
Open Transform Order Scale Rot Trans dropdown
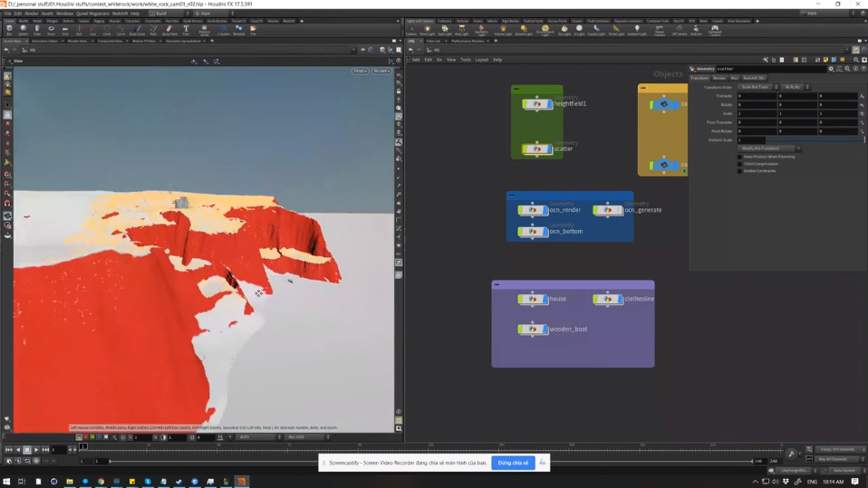[757, 87]
